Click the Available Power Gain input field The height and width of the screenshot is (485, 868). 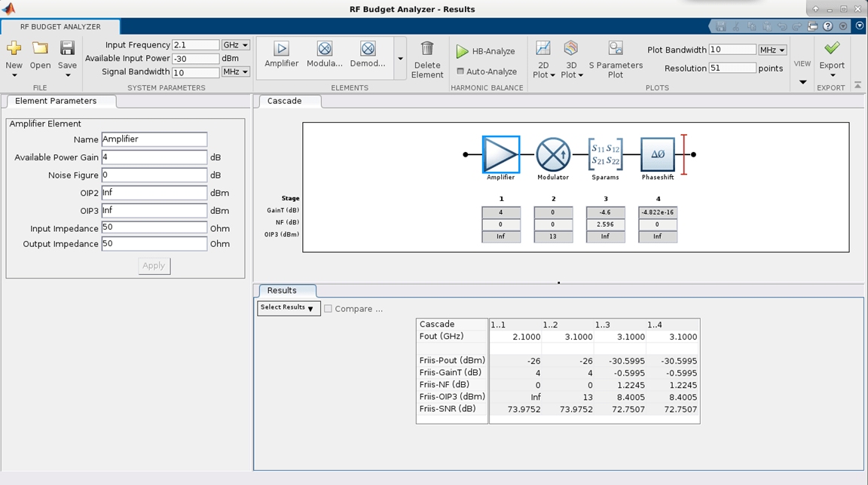pos(154,157)
